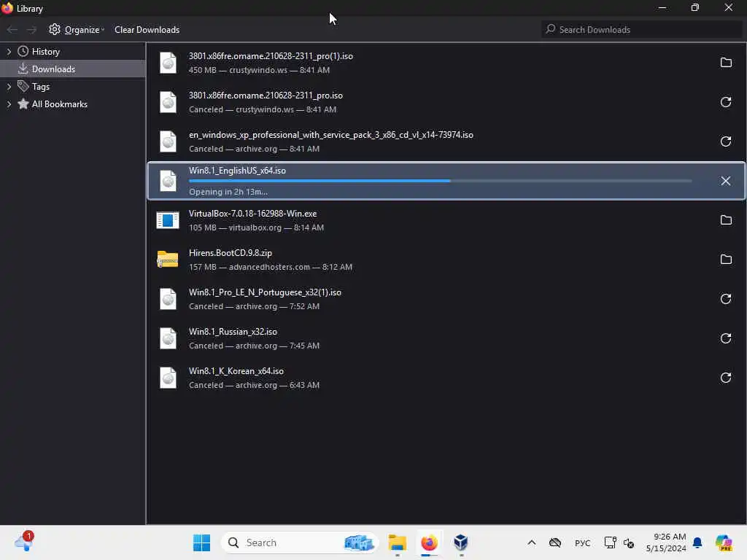This screenshot has width=747, height=560.
Task: Click the 'Opening in 2h 13m...' status text
Action: click(x=228, y=192)
